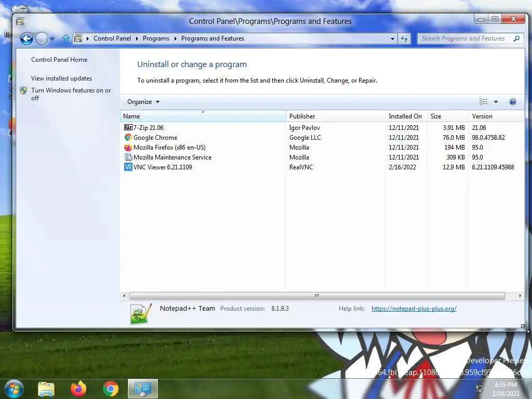Screen dimensions: 532x399
Task: Open Programs breadcrumb
Action: 156,38
